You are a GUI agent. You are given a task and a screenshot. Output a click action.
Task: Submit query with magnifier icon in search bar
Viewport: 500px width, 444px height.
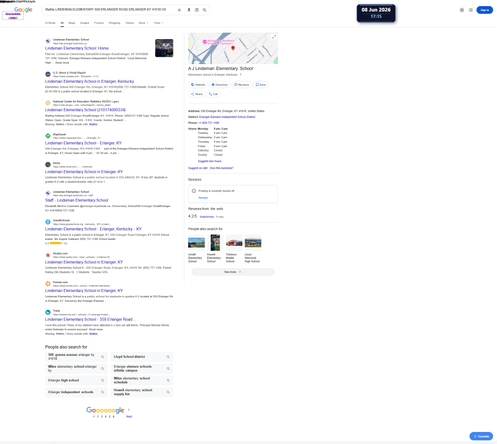point(204,10)
